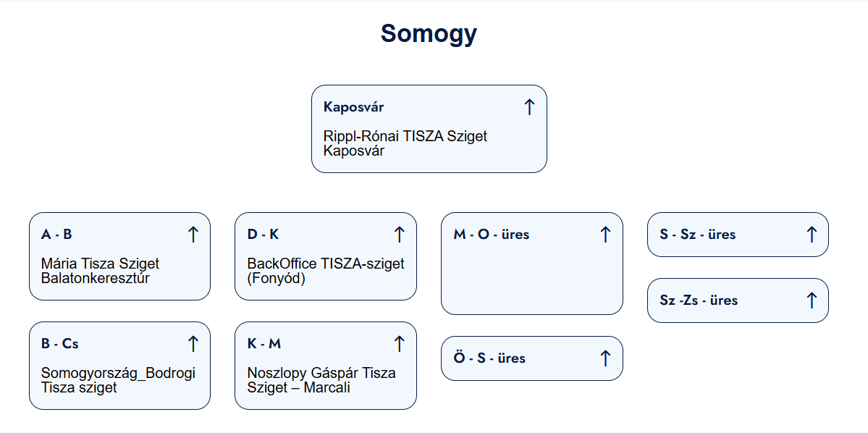Click the arrow on Sz -Zs - üres card
Screen dimensions: 868x433
812,300
